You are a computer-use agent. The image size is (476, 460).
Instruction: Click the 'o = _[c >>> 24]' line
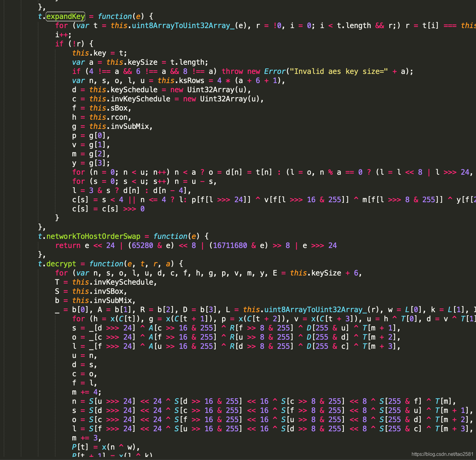click(x=236, y=337)
